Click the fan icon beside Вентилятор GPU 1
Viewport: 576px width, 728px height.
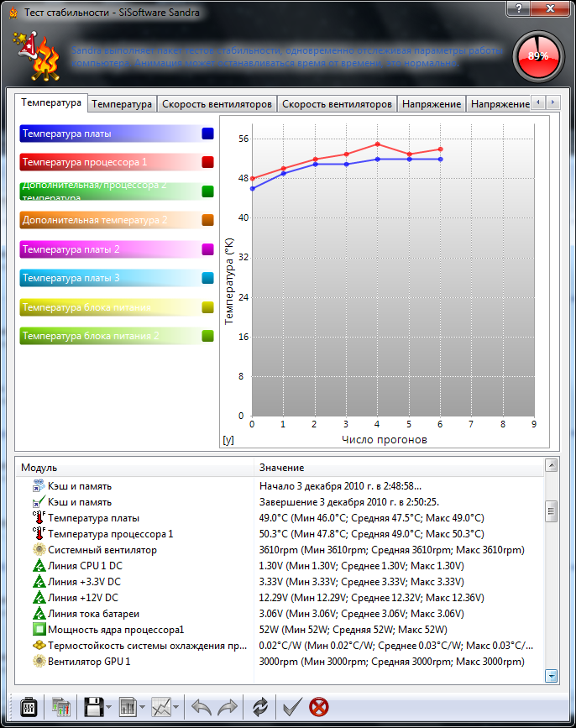(x=39, y=661)
